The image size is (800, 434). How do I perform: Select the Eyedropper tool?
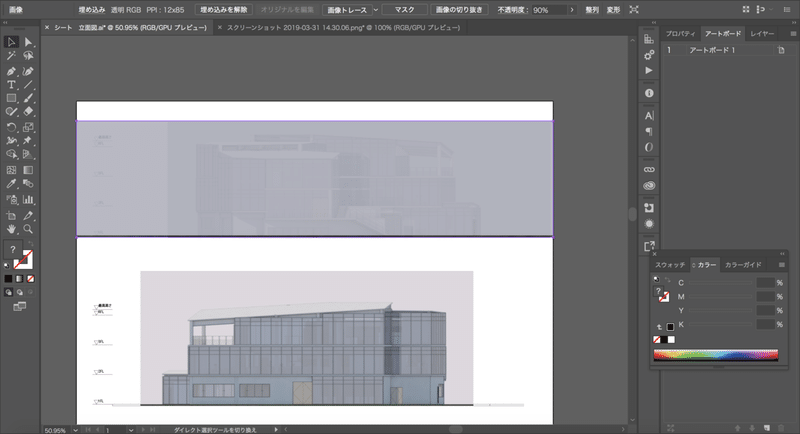(x=11, y=184)
